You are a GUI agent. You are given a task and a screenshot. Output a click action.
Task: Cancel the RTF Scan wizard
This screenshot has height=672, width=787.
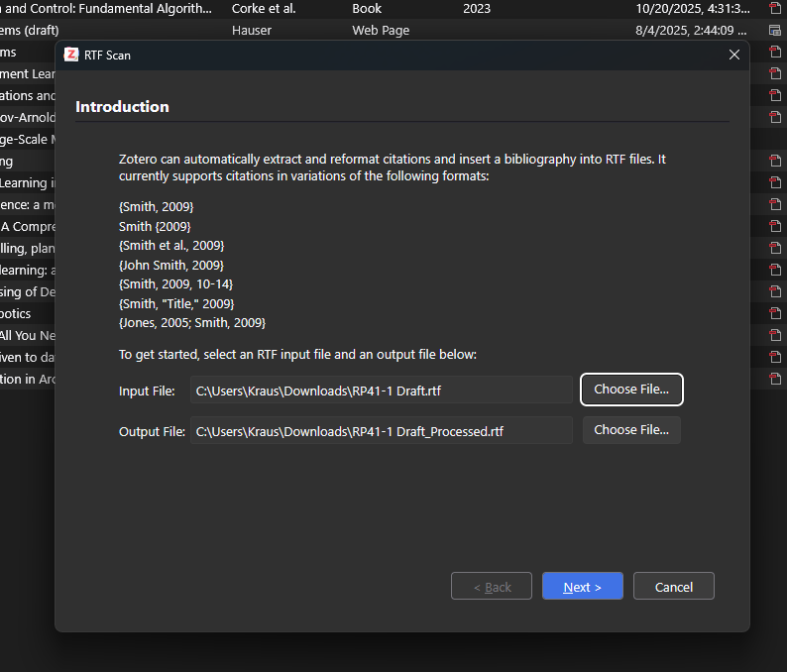point(674,586)
